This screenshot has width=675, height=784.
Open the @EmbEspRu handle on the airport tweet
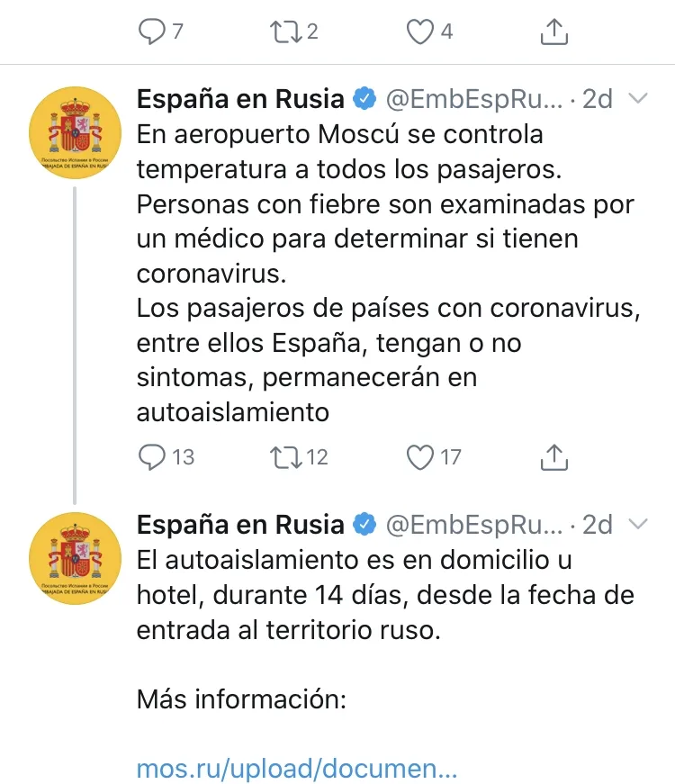coord(473,99)
